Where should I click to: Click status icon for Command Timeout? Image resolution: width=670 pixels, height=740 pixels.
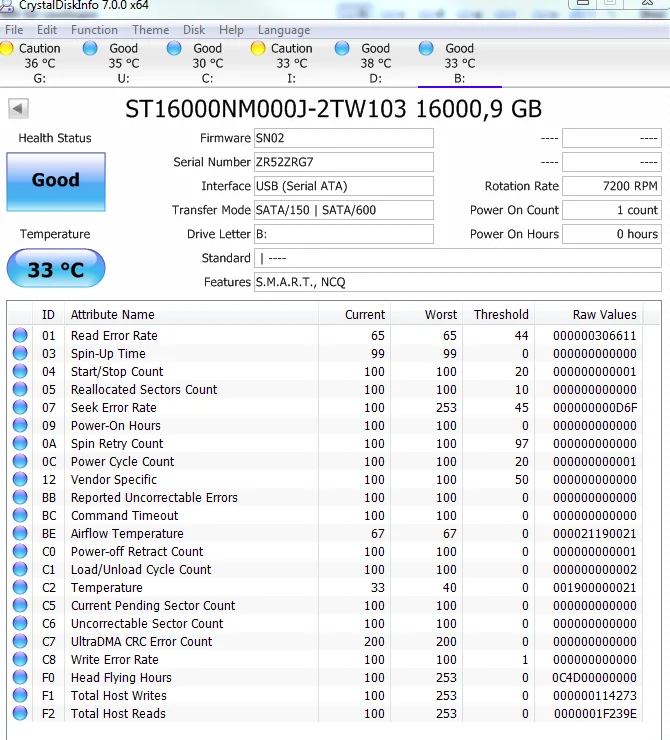pos(20,515)
